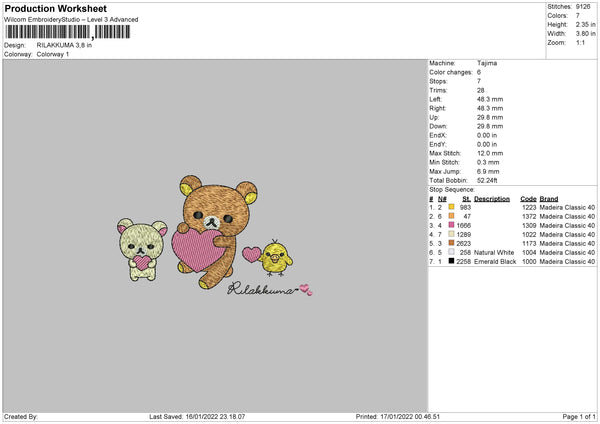Click the Right value '48.3 mm'
This screenshot has width=600, height=424.
[490, 108]
